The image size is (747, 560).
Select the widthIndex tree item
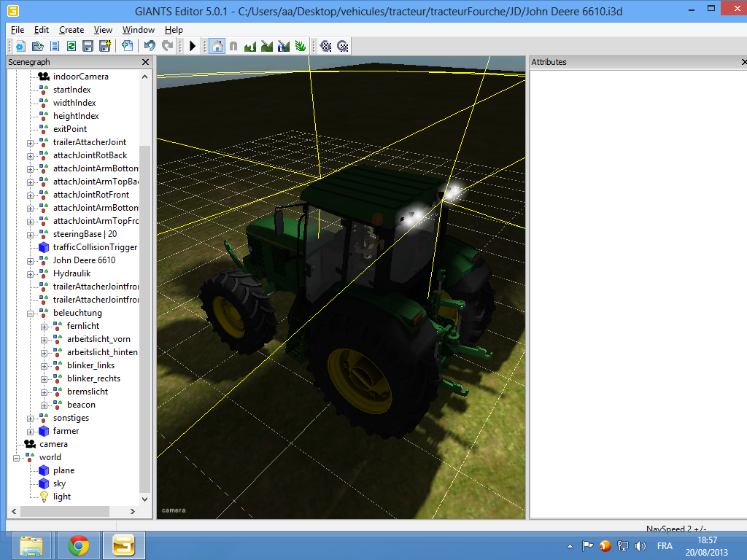[x=74, y=103]
